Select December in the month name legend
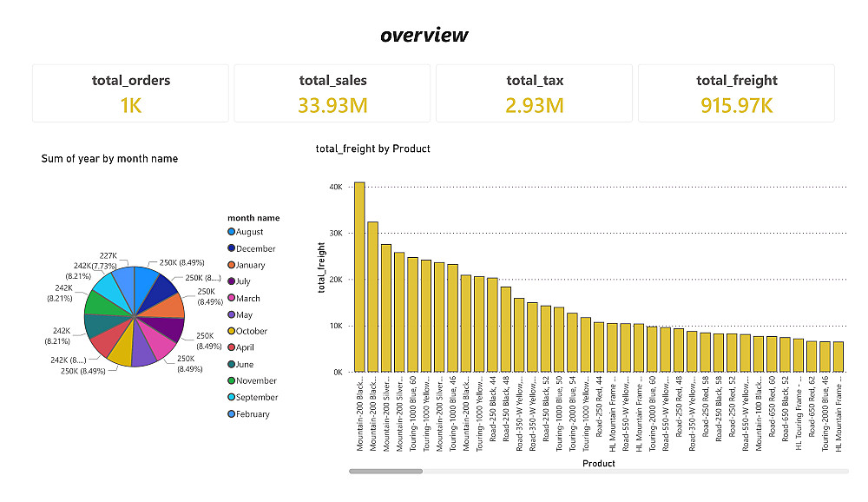Image resolution: width=868 pixels, height=502 pixels. 256,248
